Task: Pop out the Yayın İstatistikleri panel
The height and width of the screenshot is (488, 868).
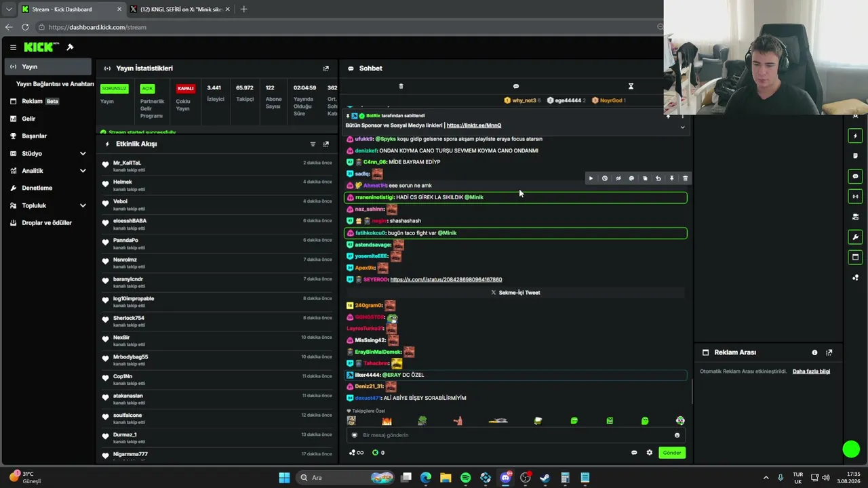Action: pyautogui.click(x=325, y=68)
